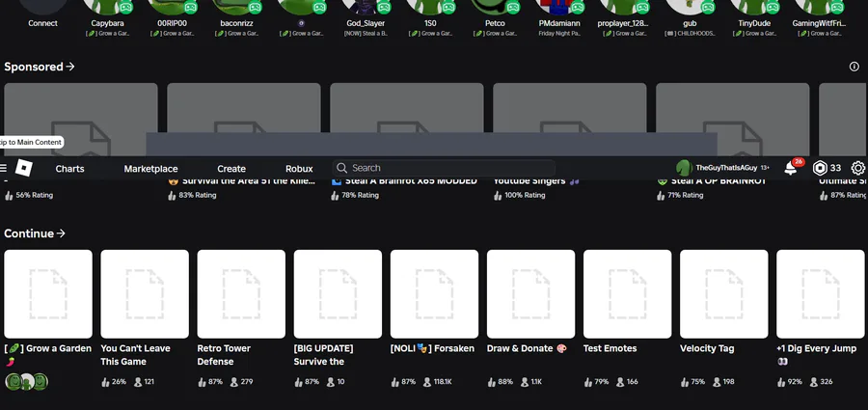Click TinyDude's in-game status badge
The height and width of the screenshot is (410, 868).
pyautogui.click(x=772, y=7)
